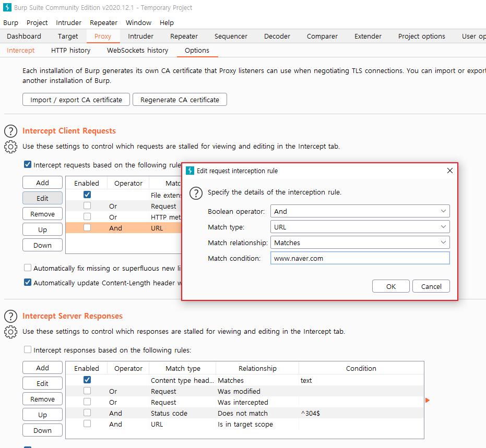This screenshot has height=448, width=486.
Task: Click Add in Intercept Client Requests
Action: tap(42, 183)
